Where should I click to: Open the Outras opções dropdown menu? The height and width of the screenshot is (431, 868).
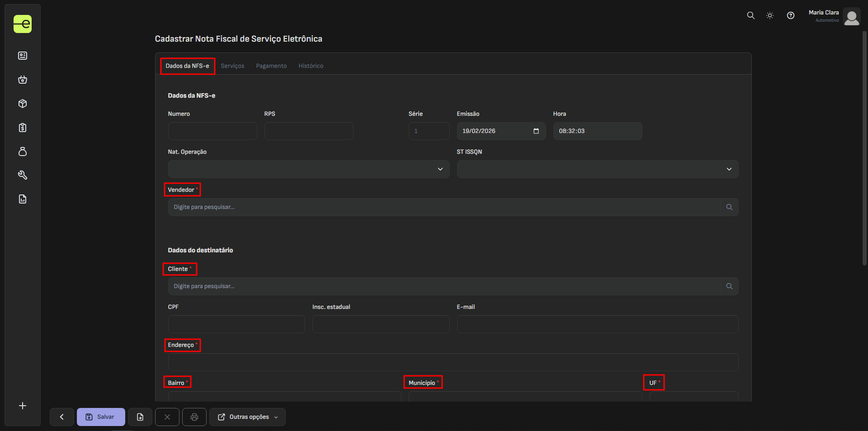point(247,417)
